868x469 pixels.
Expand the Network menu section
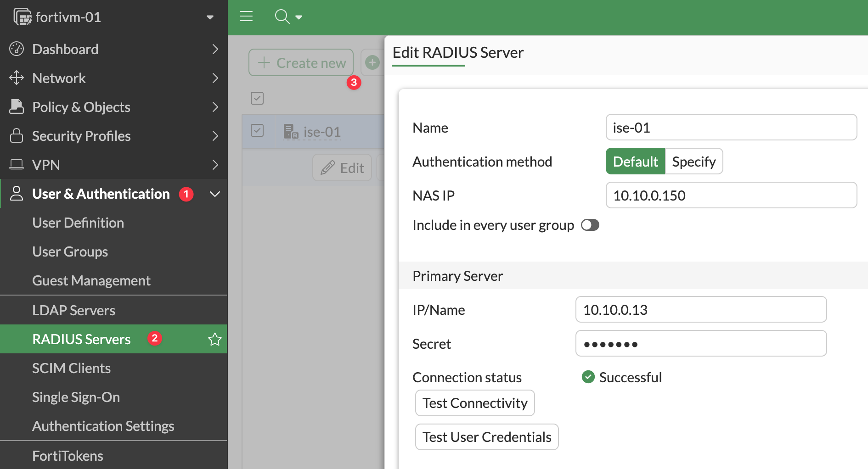pyautogui.click(x=214, y=78)
